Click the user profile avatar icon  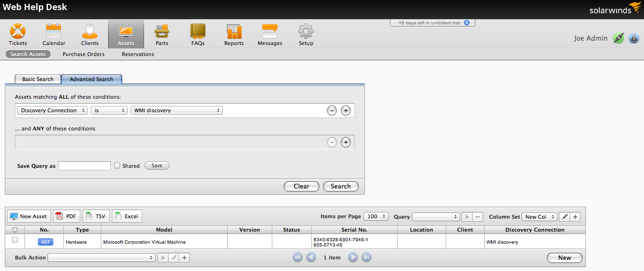point(634,38)
